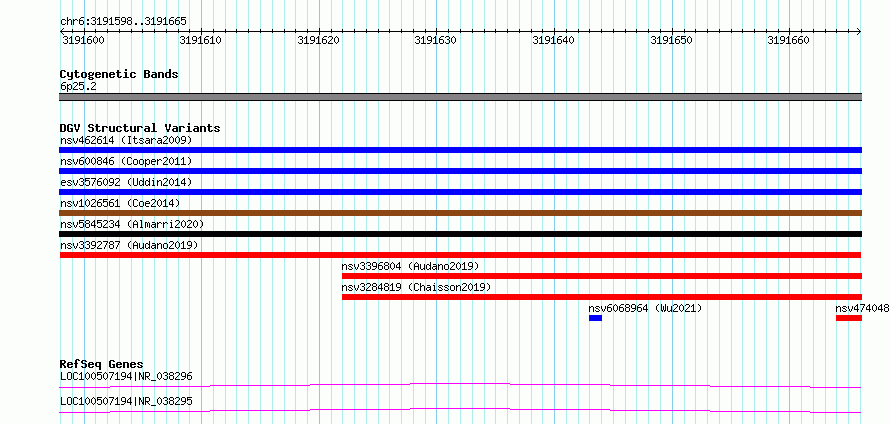The width and height of the screenshot is (890, 424).
Task: Click the esv3576092 (Uddin2014) variant bar
Action: coord(460,192)
